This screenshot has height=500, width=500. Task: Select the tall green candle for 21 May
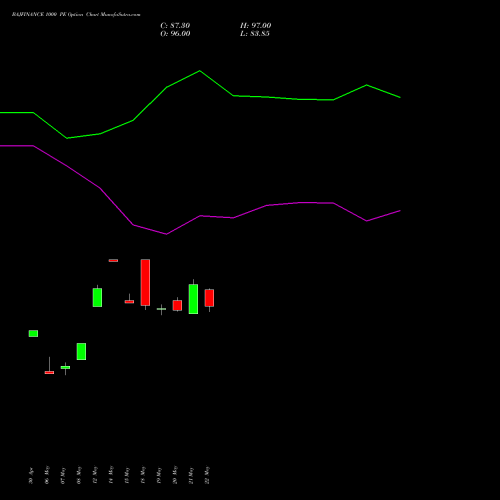click(193, 299)
